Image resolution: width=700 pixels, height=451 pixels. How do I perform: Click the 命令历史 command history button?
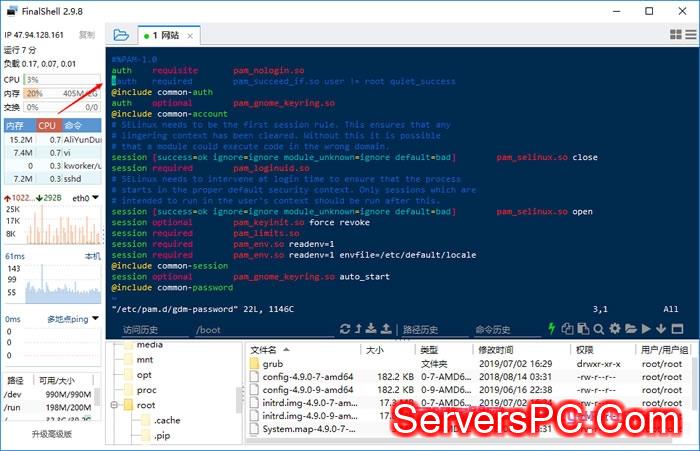coord(493,329)
